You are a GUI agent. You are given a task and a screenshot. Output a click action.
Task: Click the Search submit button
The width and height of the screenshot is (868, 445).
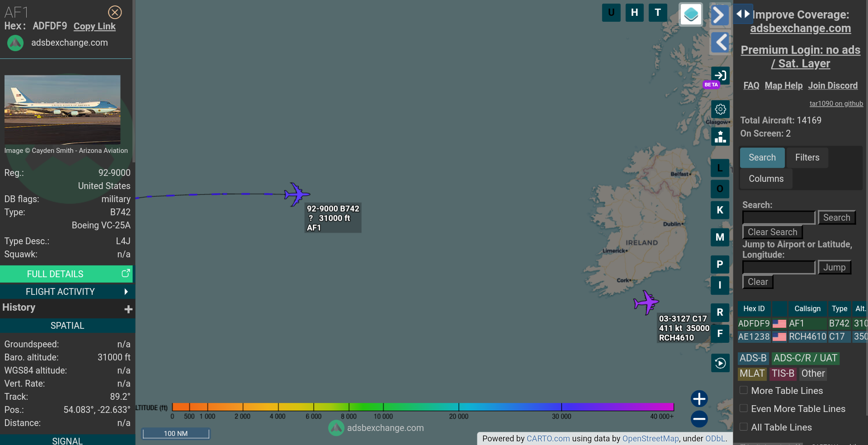pos(837,218)
